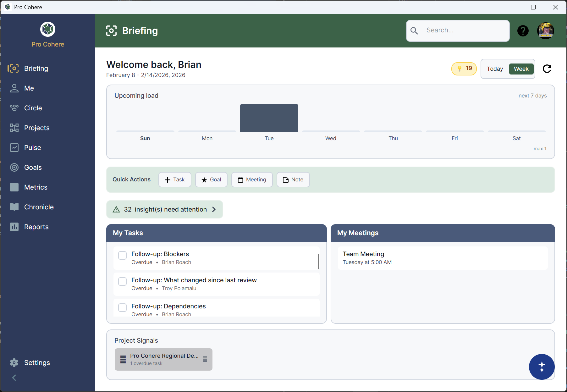Click the sparkle assistant floating button

[542, 367]
